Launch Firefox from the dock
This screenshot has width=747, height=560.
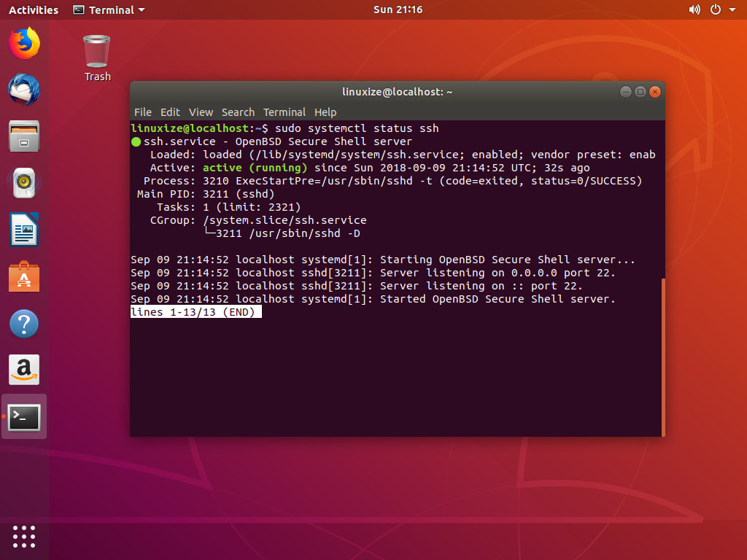[24, 44]
